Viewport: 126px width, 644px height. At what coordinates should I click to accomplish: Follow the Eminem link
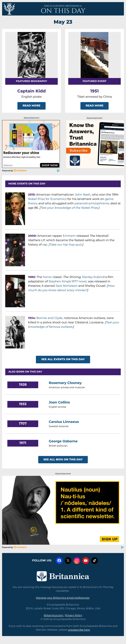point(69,236)
